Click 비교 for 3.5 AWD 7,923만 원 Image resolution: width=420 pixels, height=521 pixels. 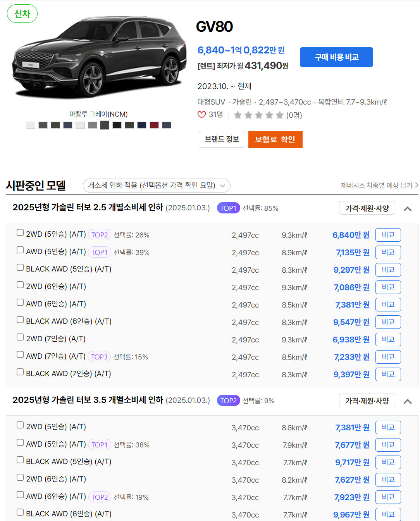click(x=388, y=497)
